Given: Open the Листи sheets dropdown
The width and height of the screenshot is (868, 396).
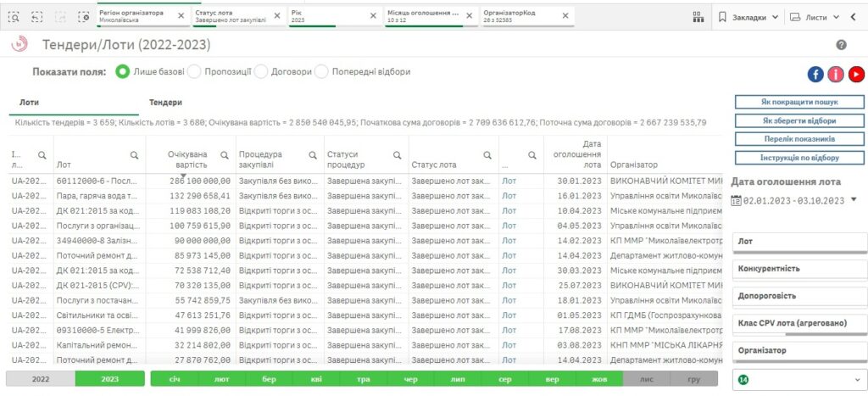Looking at the screenshot, I should (x=815, y=17).
